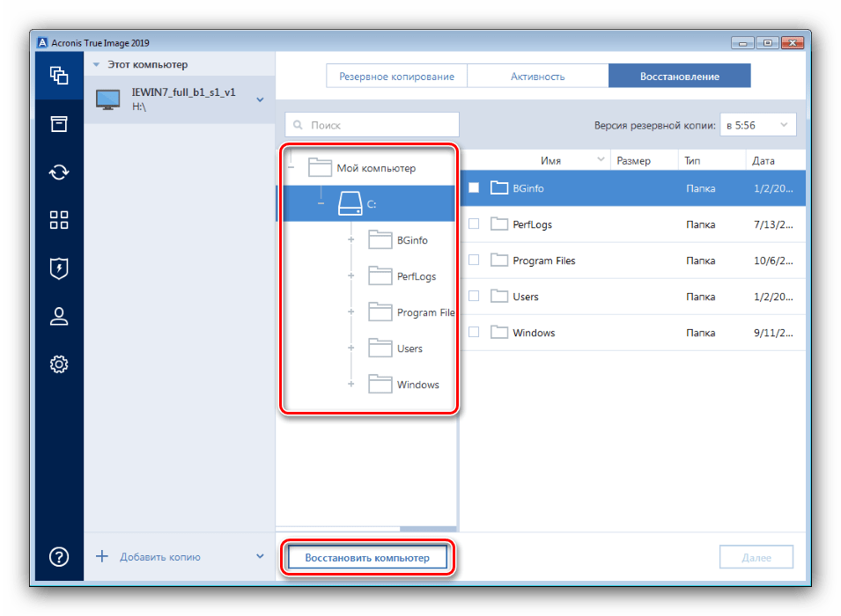Viewport: 841px width, 616px height.
Task: Expand options for IEWIN7_full_b1_s1_v1 backup
Action: point(260,99)
